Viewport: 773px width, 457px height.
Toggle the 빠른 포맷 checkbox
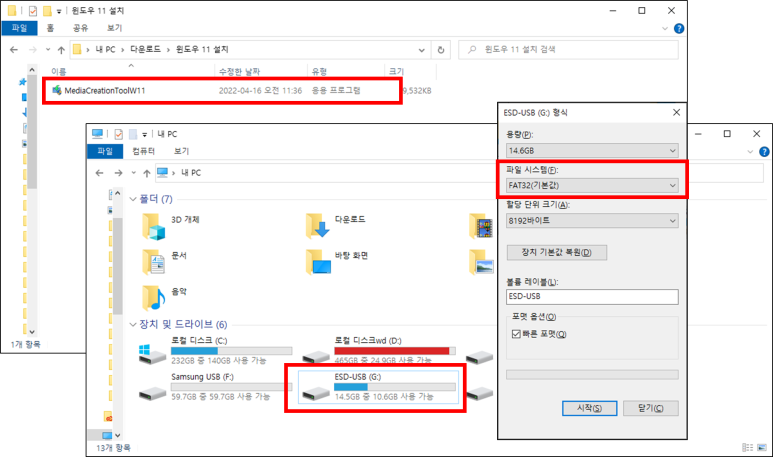coord(516,334)
